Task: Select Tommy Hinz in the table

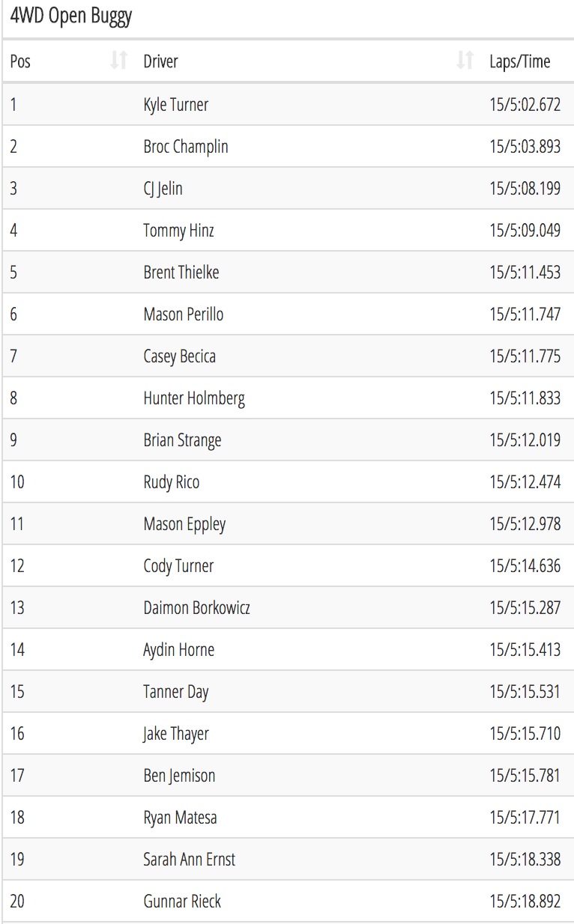Action: point(178,231)
